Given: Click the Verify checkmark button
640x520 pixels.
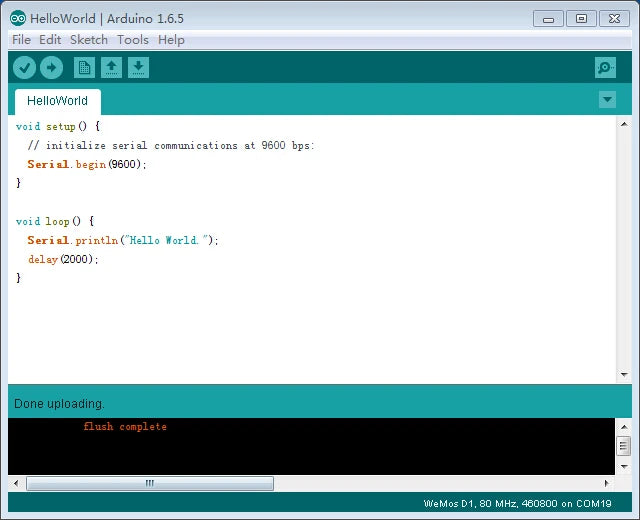Looking at the screenshot, I should coord(24,67).
